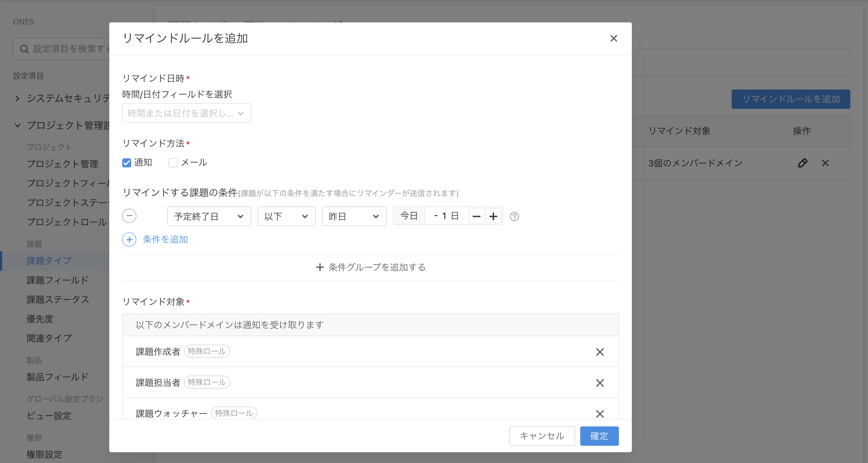Enable the メール checkbox
The height and width of the screenshot is (463, 868).
click(173, 163)
